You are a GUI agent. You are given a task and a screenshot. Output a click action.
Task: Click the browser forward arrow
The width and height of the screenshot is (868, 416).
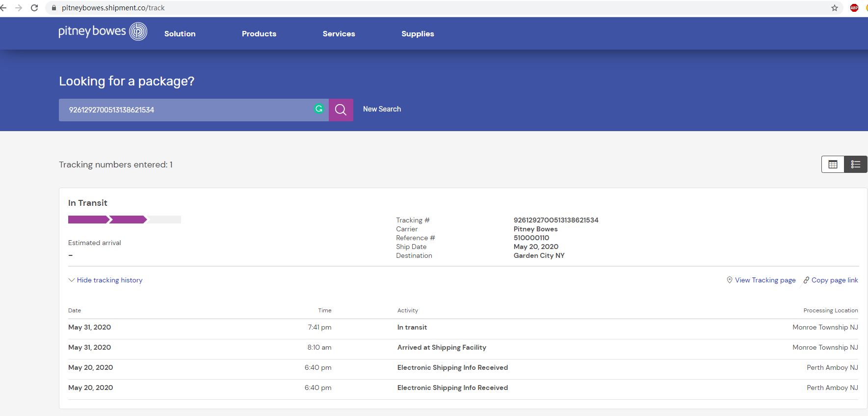pyautogui.click(x=19, y=8)
